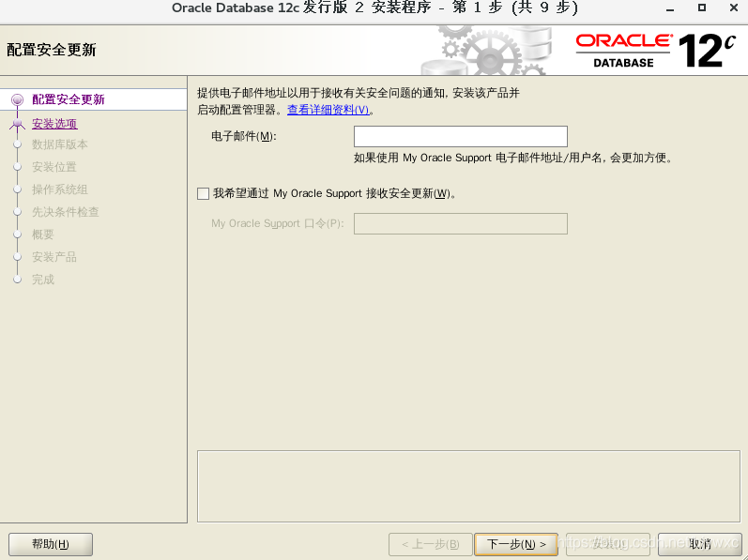Select 安装选项 step in the sidebar

pyautogui.click(x=54, y=124)
